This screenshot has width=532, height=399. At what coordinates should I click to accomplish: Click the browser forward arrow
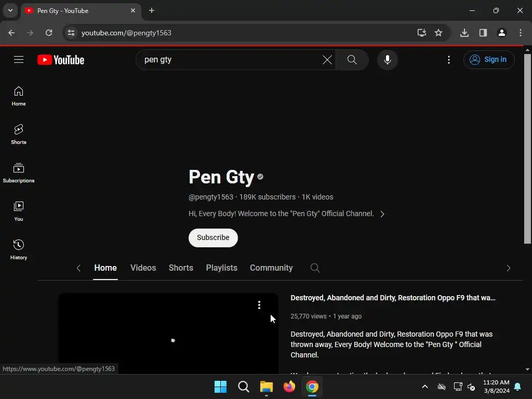30,33
